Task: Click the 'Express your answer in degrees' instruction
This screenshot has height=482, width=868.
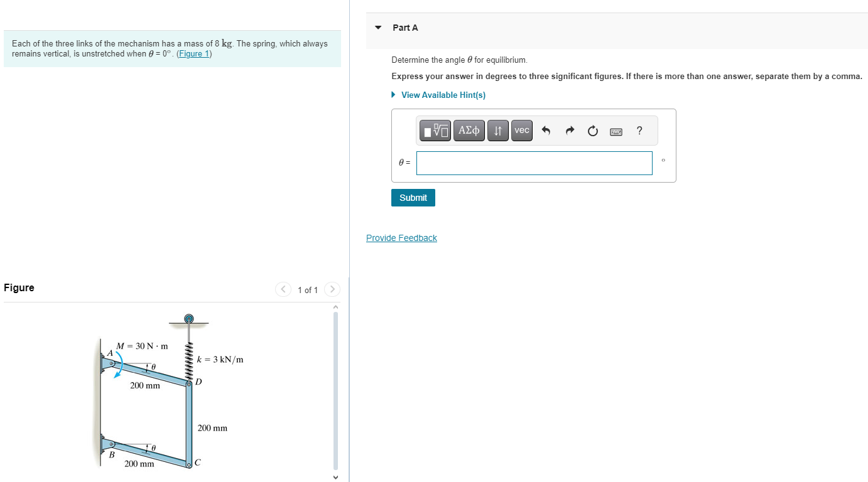Action: point(627,76)
